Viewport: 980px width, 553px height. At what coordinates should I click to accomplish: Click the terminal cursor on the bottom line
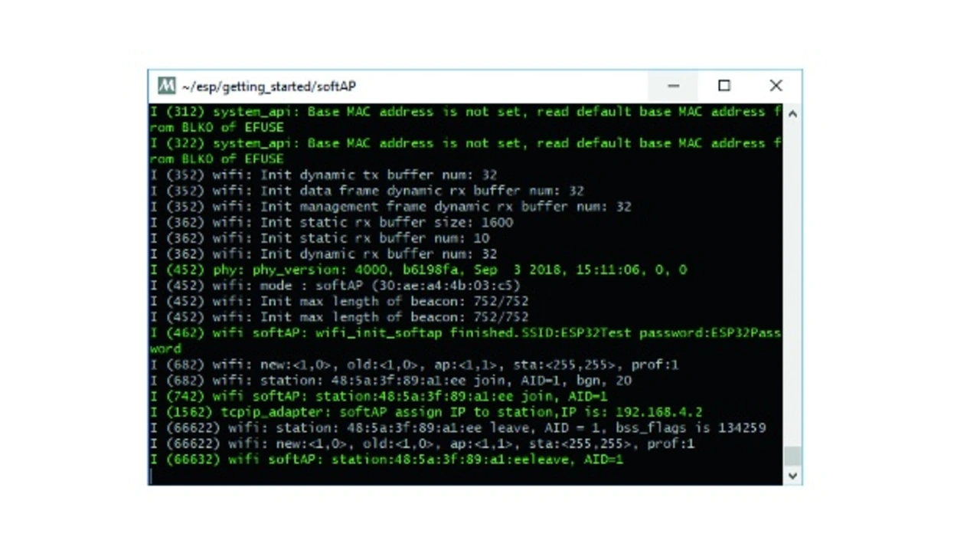pyautogui.click(x=152, y=476)
